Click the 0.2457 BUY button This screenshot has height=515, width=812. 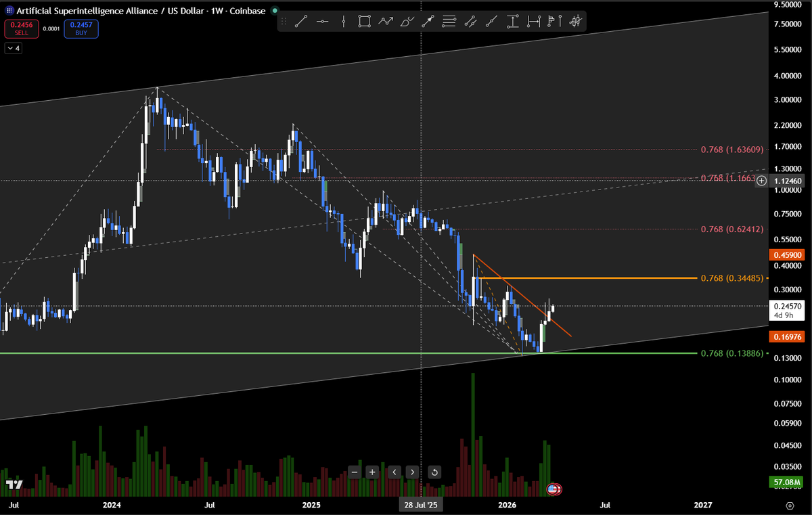[x=81, y=28]
